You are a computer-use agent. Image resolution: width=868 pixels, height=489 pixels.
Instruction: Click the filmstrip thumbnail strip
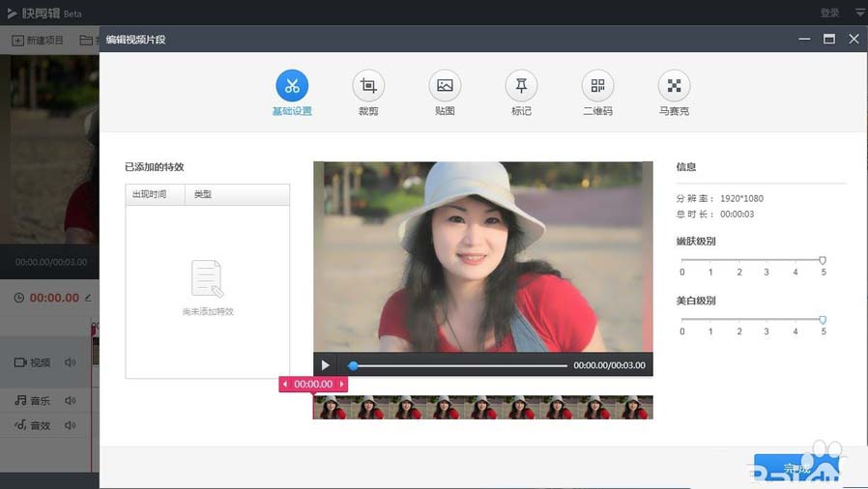pos(482,407)
